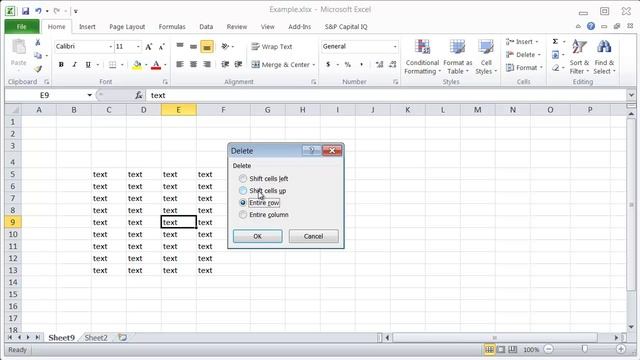Open Sort & Filter dropdown
The width and height of the screenshot is (640, 360).
coord(579,57)
